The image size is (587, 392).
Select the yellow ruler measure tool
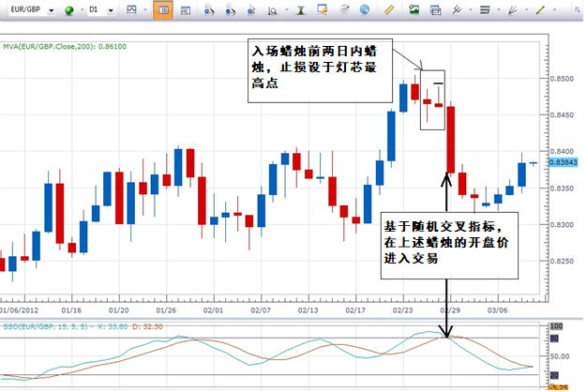[389, 9]
